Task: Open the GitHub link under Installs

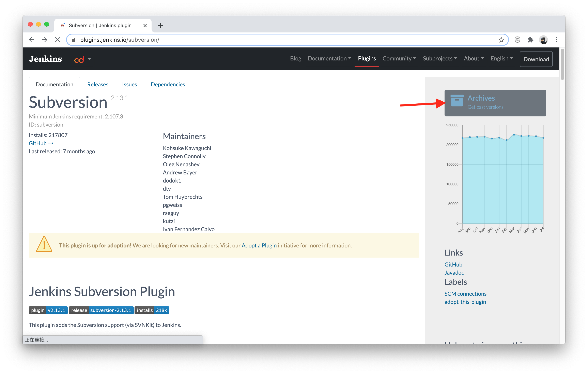Action: (41, 143)
